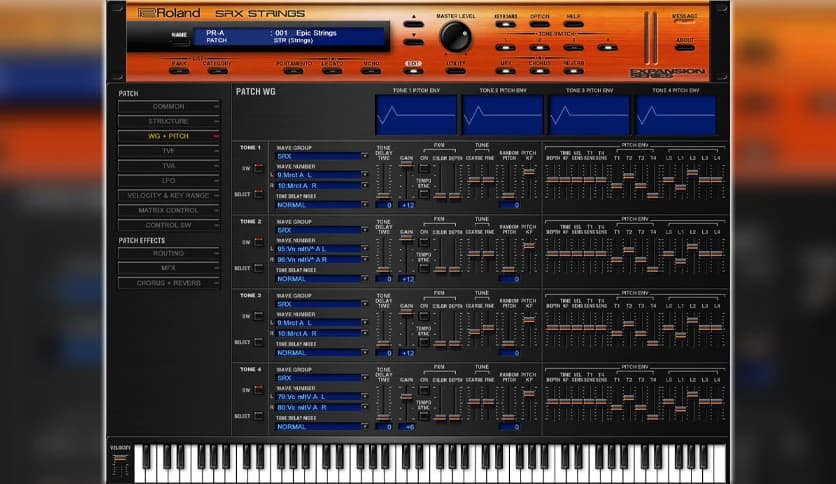
Task: Open the Option settings button
Action: click(x=540, y=24)
